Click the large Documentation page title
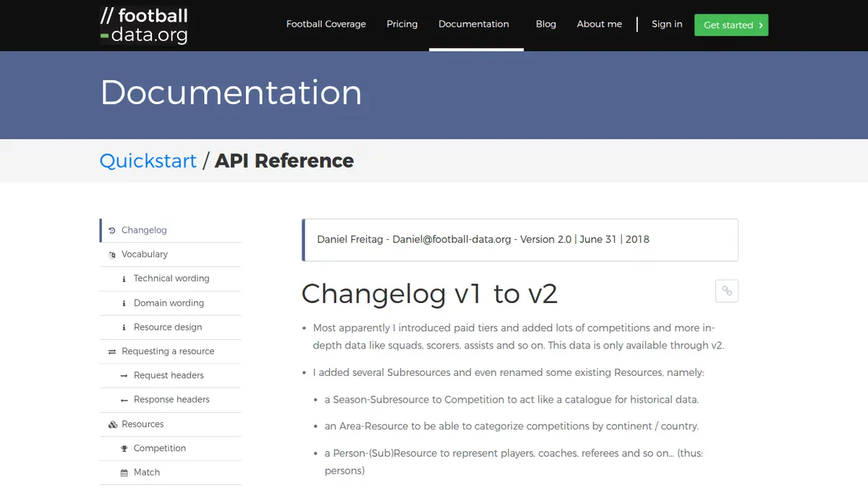This screenshot has height=488, width=868. [231, 93]
